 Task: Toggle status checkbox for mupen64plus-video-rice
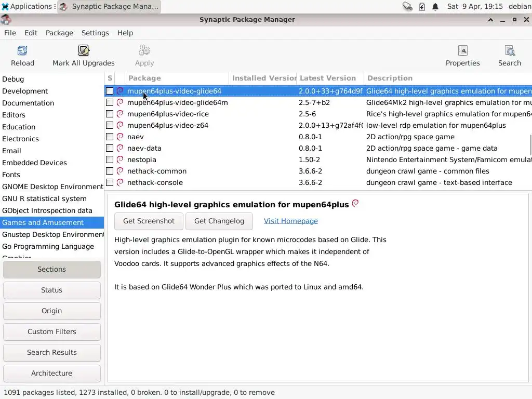click(110, 114)
